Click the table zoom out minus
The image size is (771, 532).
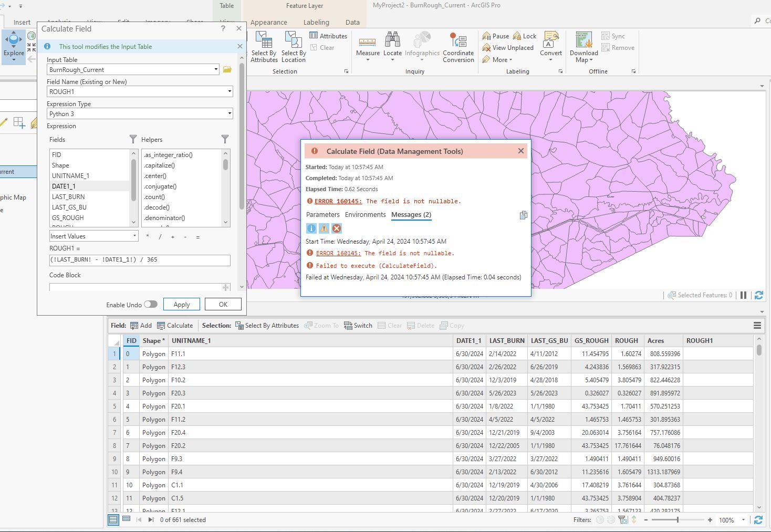pyautogui.click(x=645, y=520)
